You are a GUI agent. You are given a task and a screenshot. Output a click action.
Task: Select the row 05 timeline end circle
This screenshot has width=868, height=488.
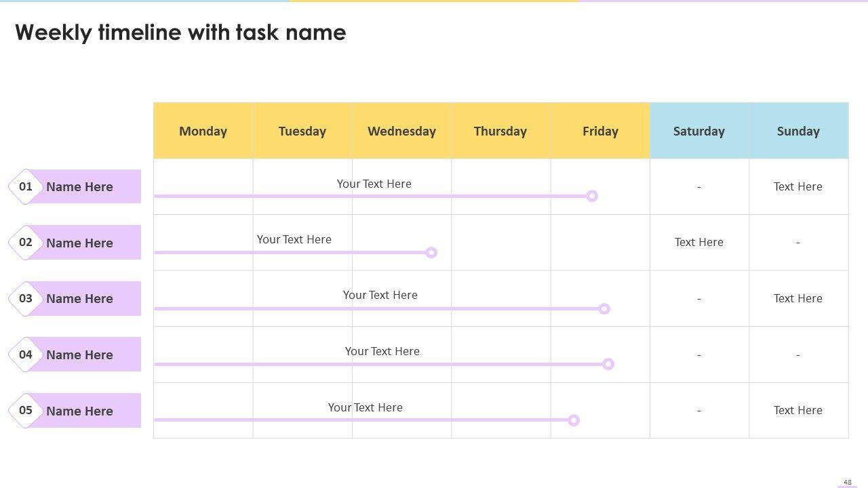(574, 420)
